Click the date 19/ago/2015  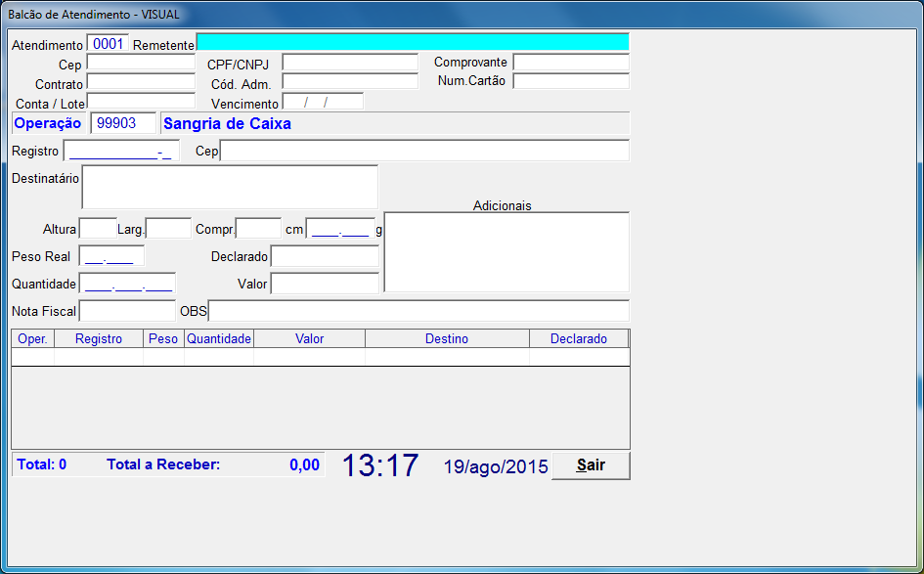[x=496, y=466]
